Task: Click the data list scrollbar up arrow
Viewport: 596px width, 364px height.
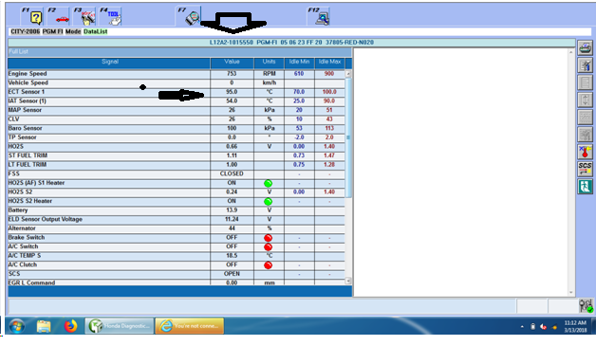Action: 347,73
